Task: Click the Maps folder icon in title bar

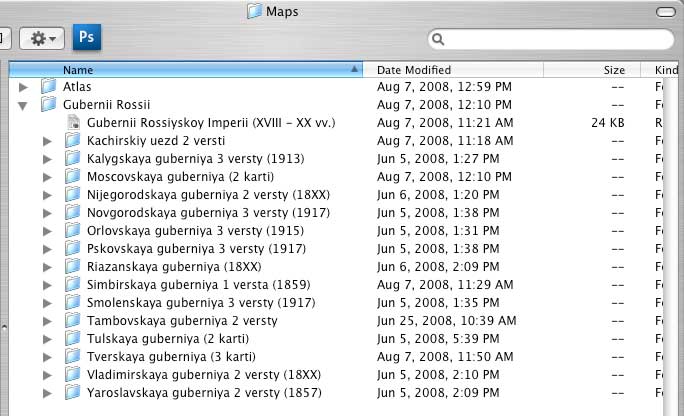Action: (x=254, y=11)
